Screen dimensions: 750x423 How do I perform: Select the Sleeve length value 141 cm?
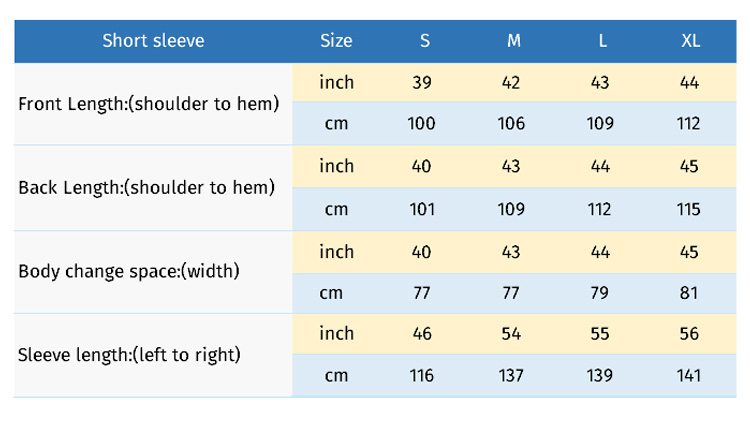(689, 376)
